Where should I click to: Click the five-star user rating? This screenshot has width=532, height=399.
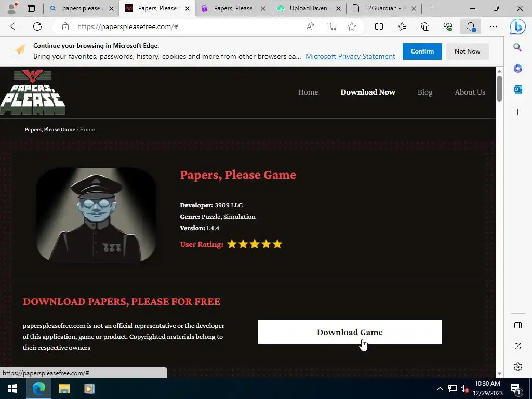coord(255,244)
